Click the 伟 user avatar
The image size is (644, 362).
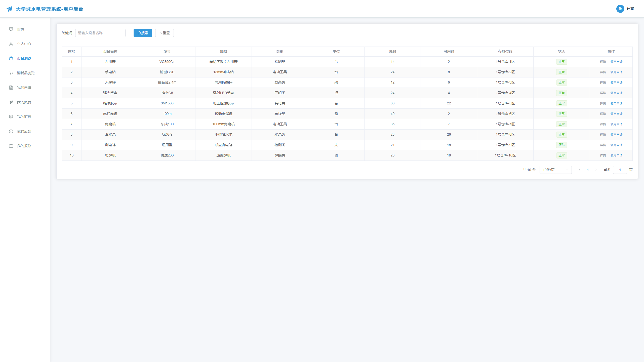tap(620, 9)
